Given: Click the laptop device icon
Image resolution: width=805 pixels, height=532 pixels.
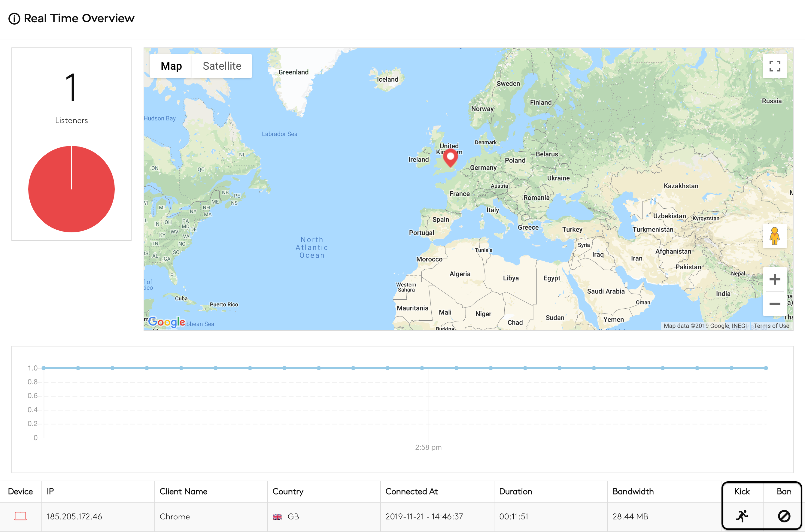Looking at the screenshot, I should pyautogui.click(x=20, y=516).
